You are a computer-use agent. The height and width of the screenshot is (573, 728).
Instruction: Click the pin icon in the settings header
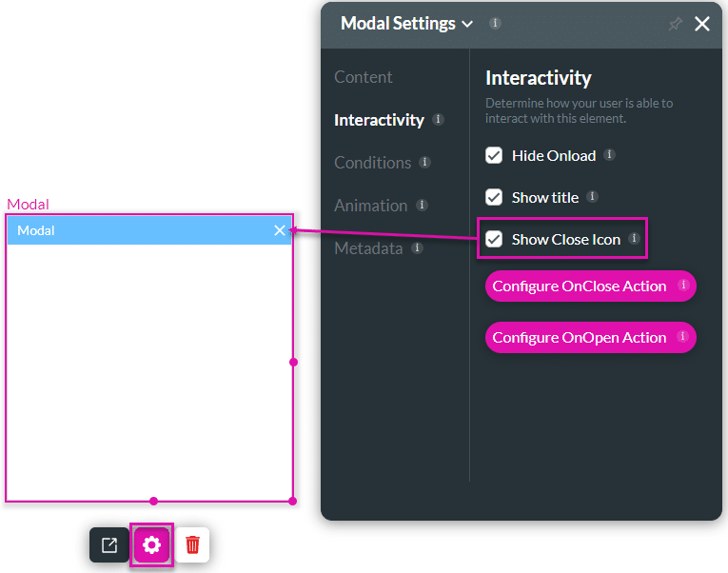click(x=675, y=25)
